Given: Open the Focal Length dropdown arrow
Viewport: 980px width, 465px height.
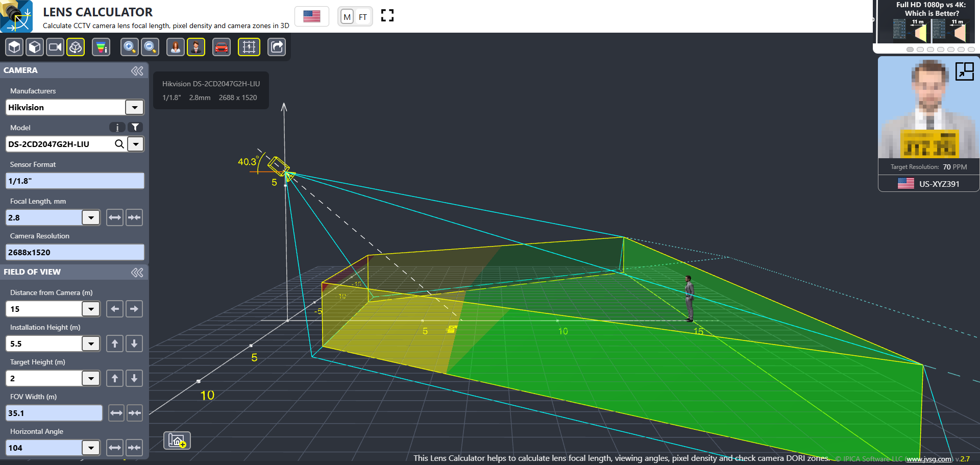Looking at the screenshot, I should tap(91, 217).
